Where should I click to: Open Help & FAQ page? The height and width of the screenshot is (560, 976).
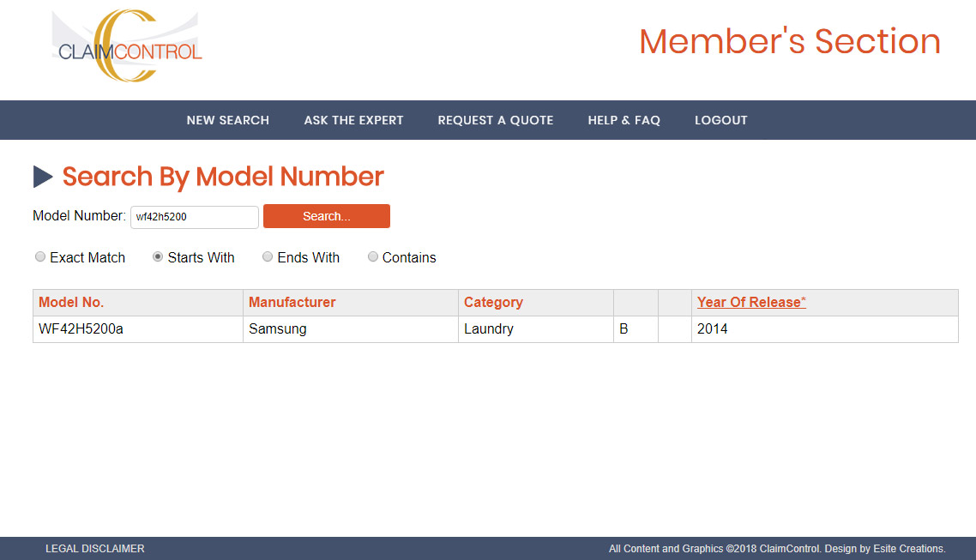point(624,120)
